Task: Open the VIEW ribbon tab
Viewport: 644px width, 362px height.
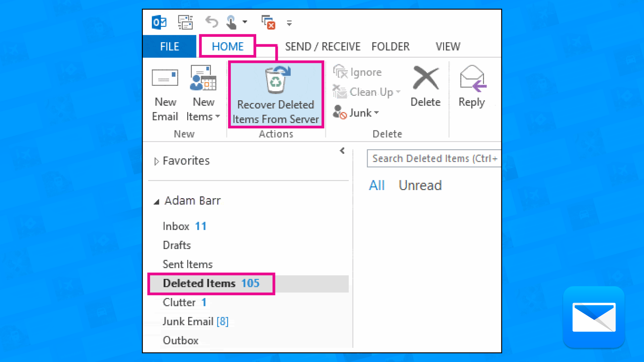Action: coord(448,46)
